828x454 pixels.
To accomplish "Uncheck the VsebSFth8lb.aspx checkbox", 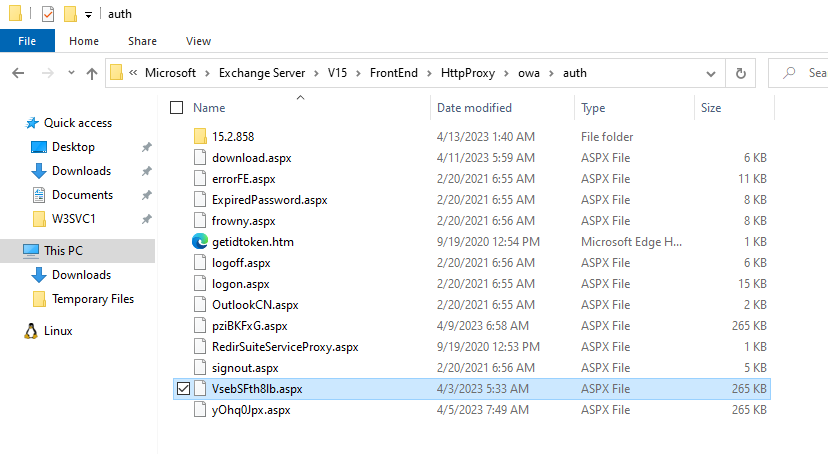I will pyautogui.click(x=183, y=389).
